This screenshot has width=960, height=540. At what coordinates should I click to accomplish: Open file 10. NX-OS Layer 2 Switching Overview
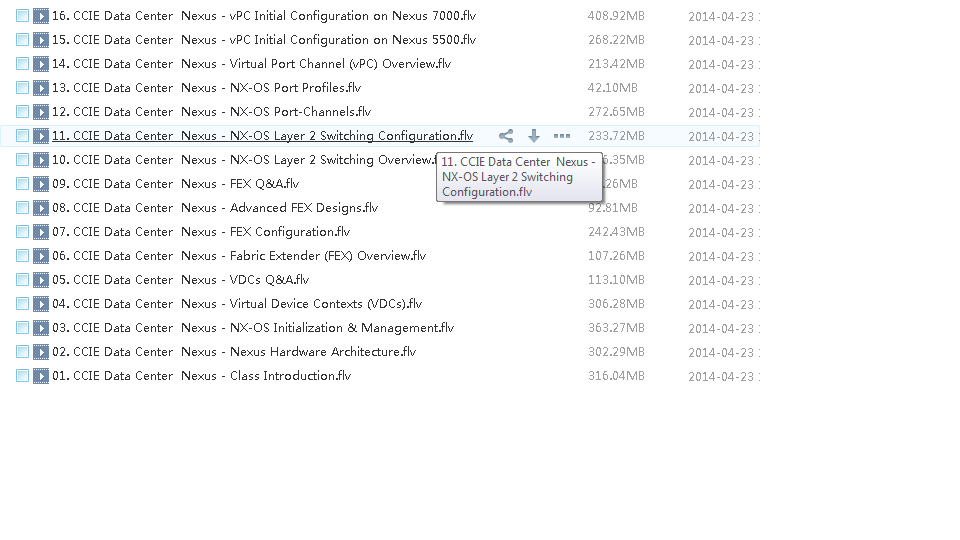point(244,160)
